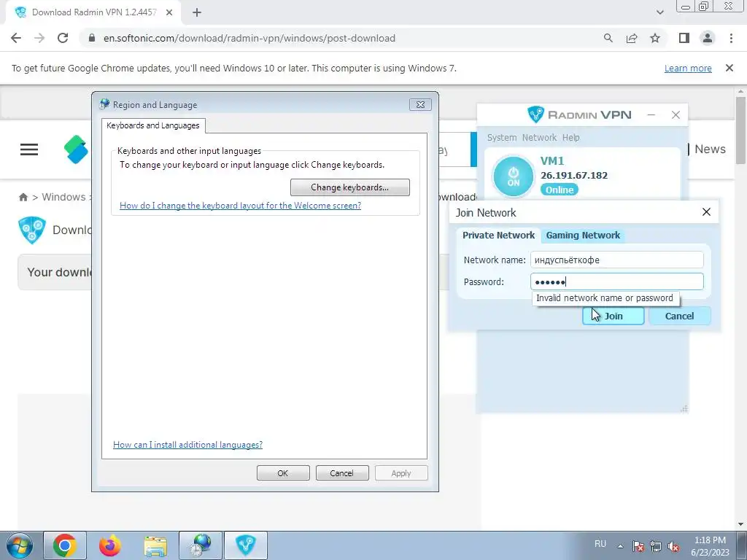Click the News link on Softonic
The image size is (747, 560).
click(710, 149)
